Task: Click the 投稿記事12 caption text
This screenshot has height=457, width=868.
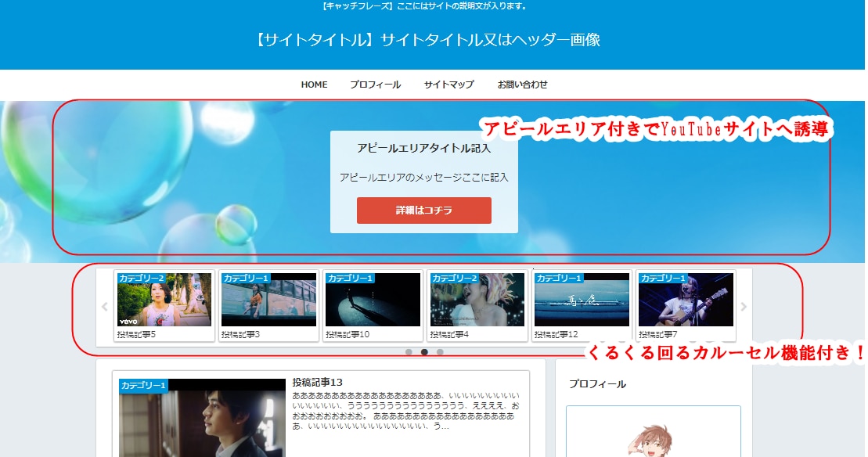Action: tap(556, 335)
